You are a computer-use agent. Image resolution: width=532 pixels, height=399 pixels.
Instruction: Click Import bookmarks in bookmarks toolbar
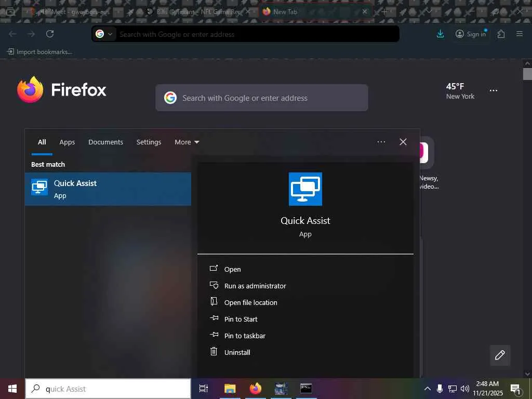pyautogui.click(x=40, y=52)
